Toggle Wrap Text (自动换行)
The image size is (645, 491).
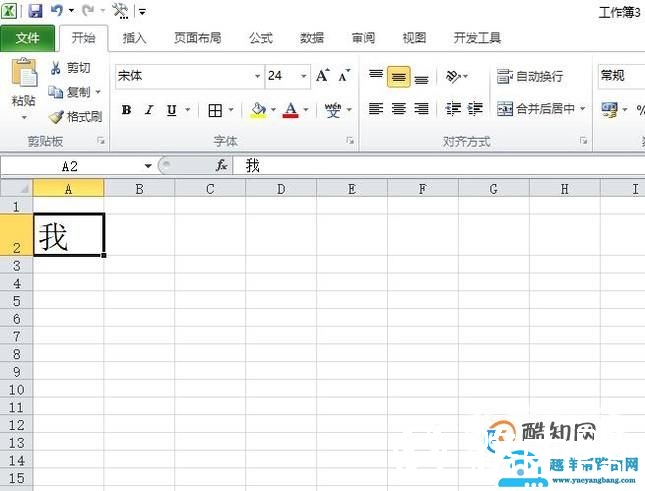(530, 76)
